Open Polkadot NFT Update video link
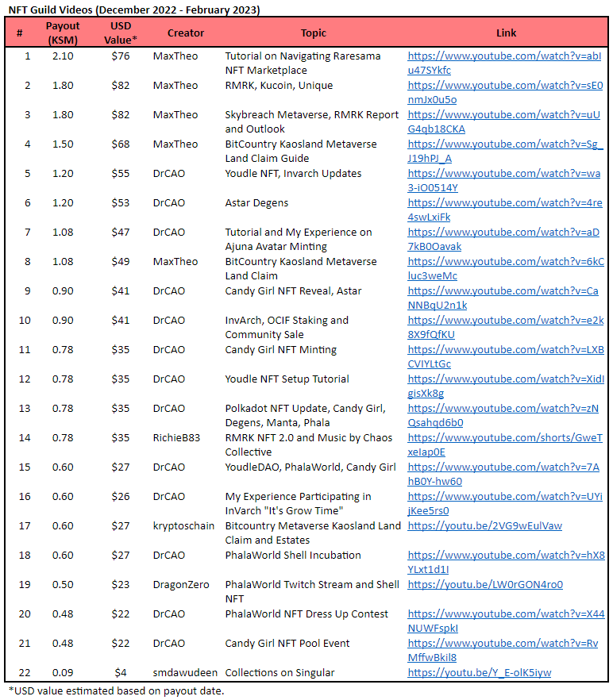 [503, 416]
